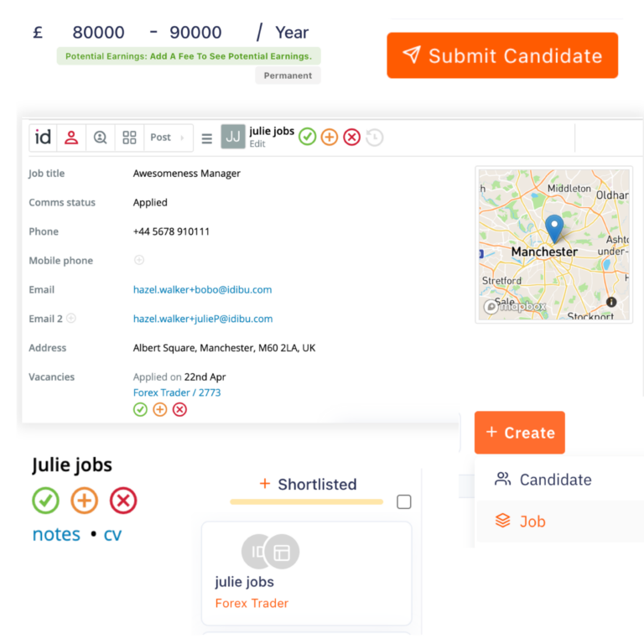The width and height of the screenshot is (644, 644).
Task: Click the Awesomeness Manager job title
Action: tap(187, 174)
